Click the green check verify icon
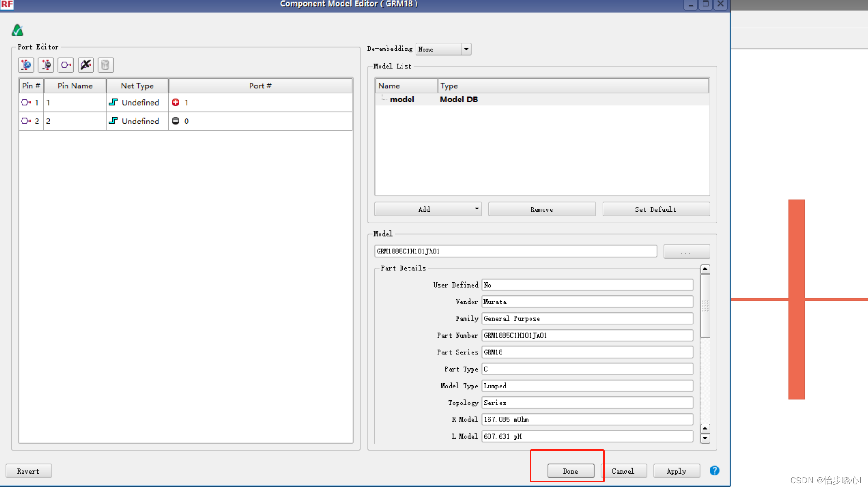 coord(17,30)
